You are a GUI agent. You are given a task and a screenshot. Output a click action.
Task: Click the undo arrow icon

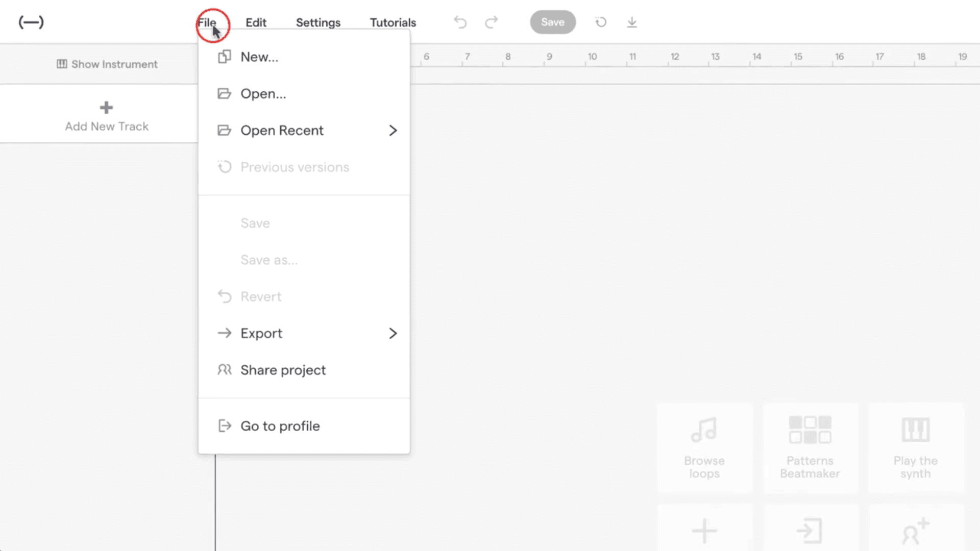pyautogui.click(x=460, y=22)
